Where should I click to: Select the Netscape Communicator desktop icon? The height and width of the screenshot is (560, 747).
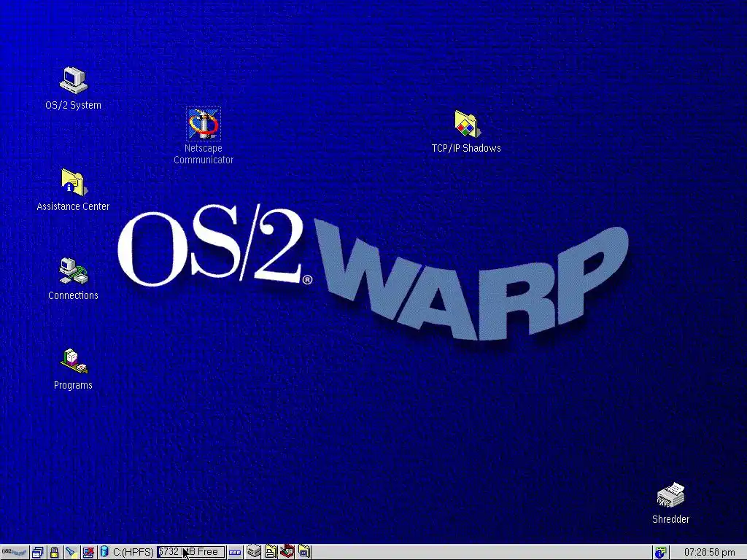[x=204, y=124]
